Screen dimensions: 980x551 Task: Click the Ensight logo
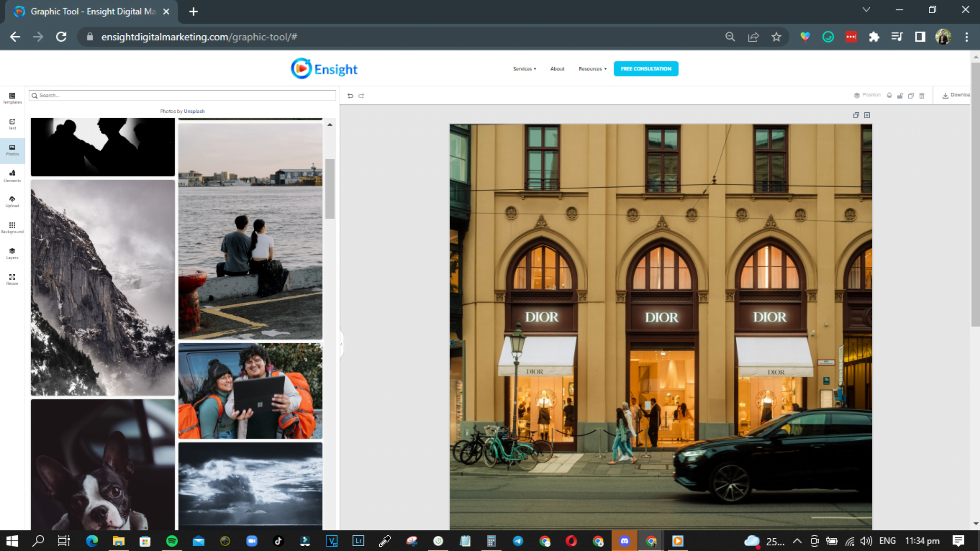coord(324,69)
